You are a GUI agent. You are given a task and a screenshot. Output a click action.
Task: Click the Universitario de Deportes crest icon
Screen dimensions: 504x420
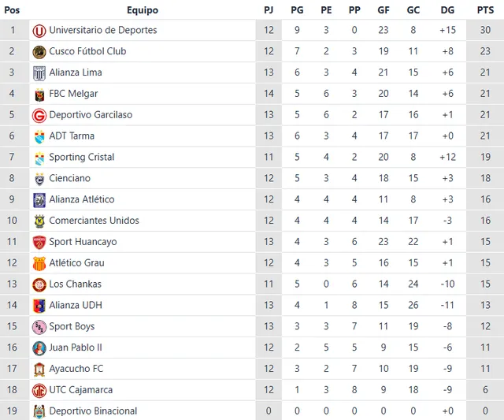pos(39,31)
